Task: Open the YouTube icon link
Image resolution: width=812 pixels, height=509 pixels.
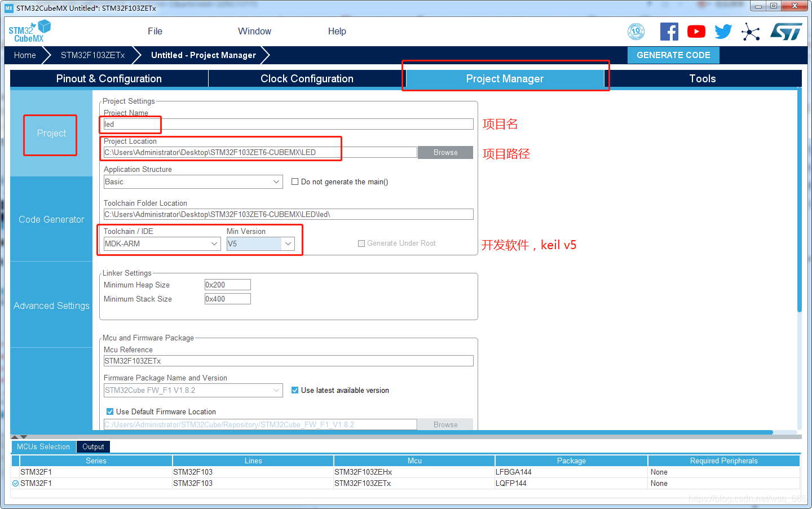Action: 696,32
